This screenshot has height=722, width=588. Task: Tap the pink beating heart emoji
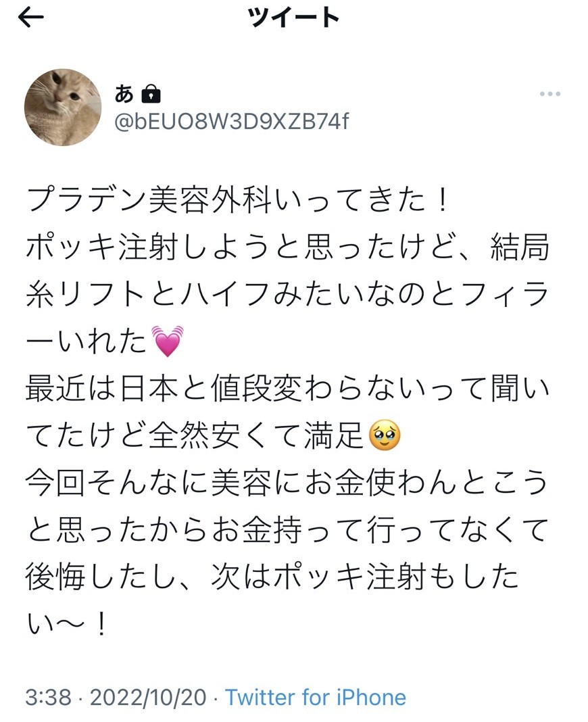168,341
